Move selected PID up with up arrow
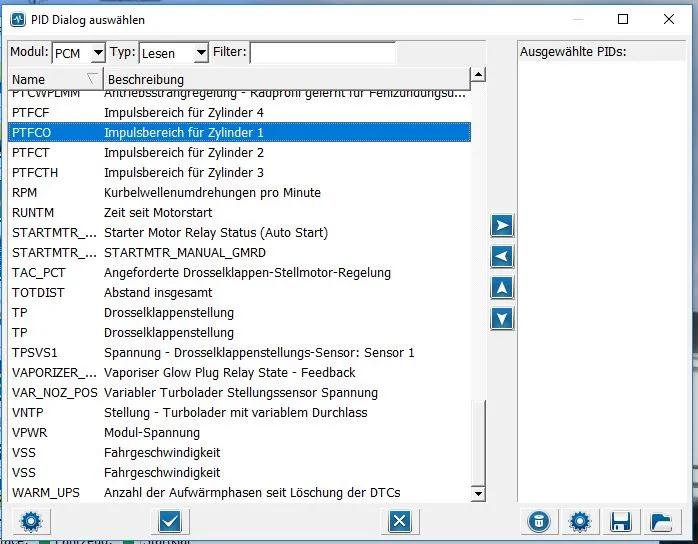Image resolution: width=698 pixels, height=544 pixels. (x=502, y=288)
